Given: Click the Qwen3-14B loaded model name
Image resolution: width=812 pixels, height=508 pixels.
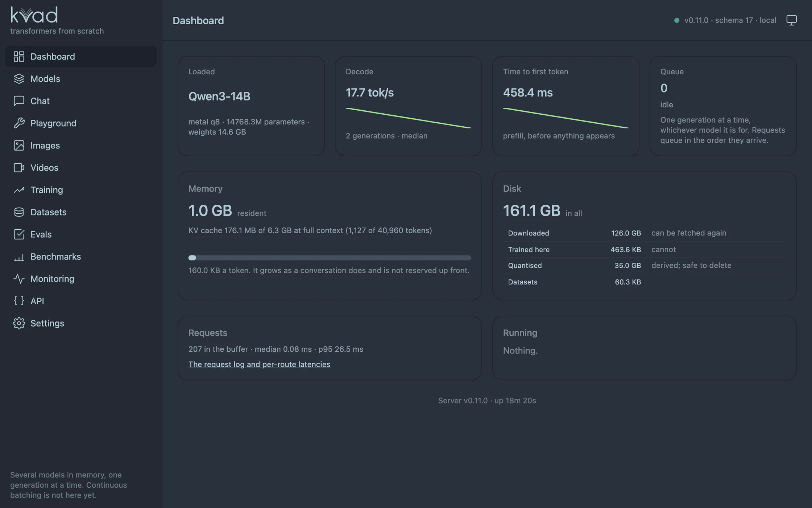Looking at the screenshot, I should point(219,96).
